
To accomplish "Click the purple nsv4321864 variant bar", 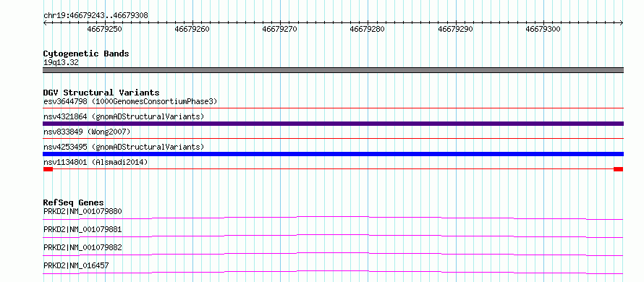I will tap(333, 124).
